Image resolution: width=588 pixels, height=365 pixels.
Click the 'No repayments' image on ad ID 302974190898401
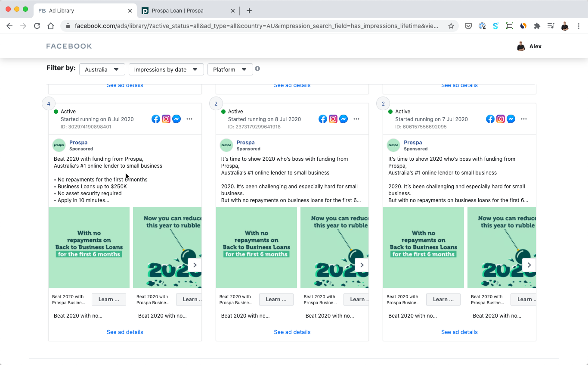coord(89,248)
